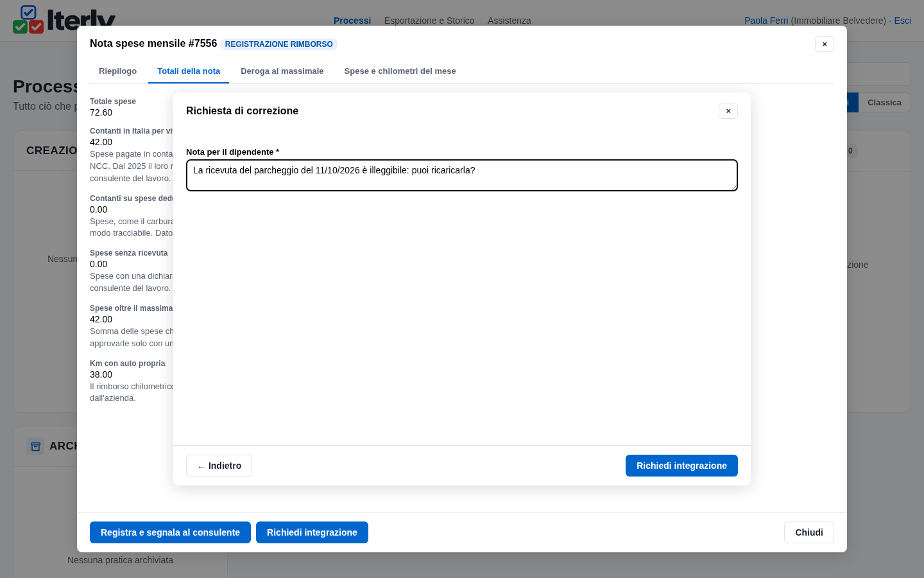The height and width of the screenshot is (578, 924).
Task: Click the Indietro back button
Action: [219, 466]
